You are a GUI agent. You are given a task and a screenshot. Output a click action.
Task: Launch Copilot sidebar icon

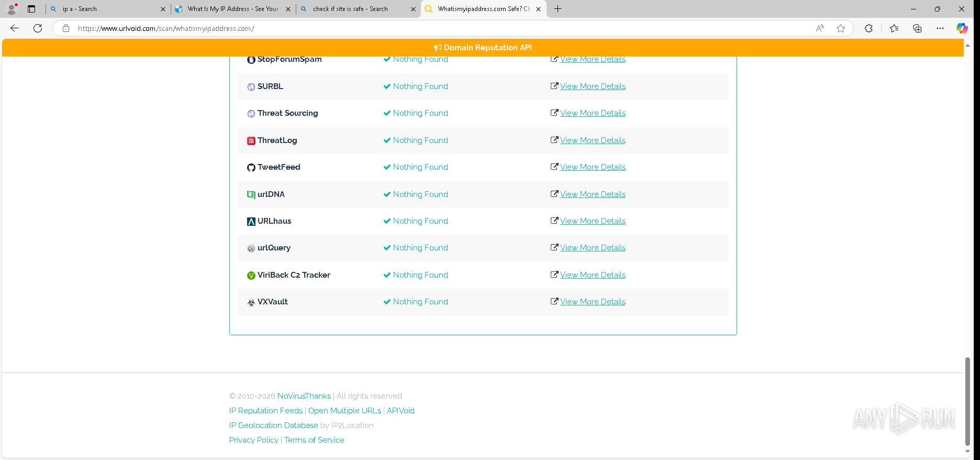point(962,28)
